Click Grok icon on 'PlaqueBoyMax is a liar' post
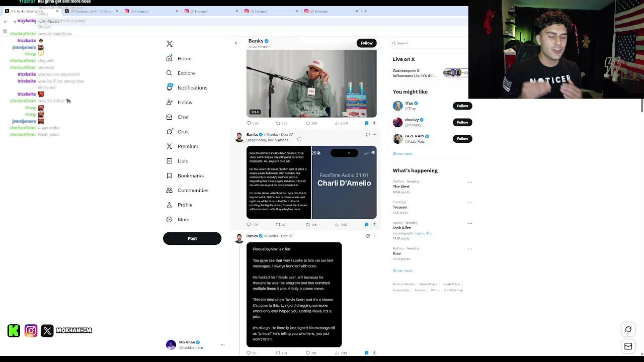Viewport: 644px width, 362px height. 367,236
